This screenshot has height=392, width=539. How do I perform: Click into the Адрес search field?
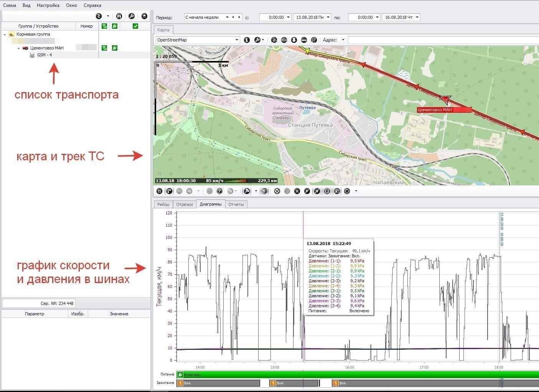443,40
